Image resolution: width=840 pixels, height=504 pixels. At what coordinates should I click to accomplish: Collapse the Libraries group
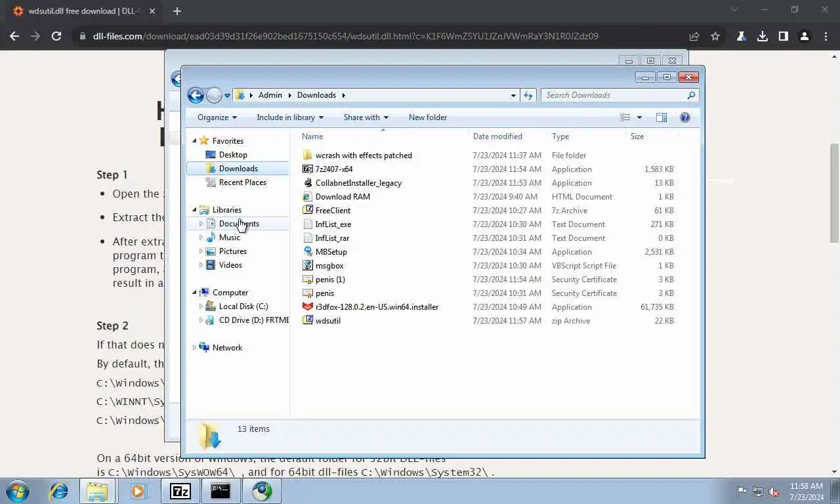click(194, 210)
